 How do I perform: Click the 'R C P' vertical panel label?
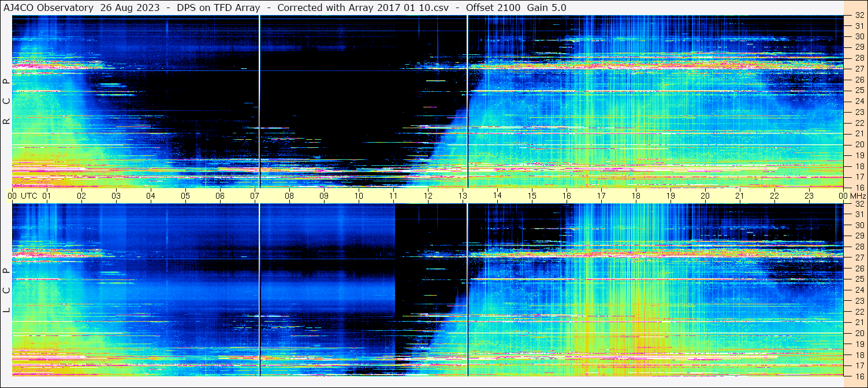(6, 102)
